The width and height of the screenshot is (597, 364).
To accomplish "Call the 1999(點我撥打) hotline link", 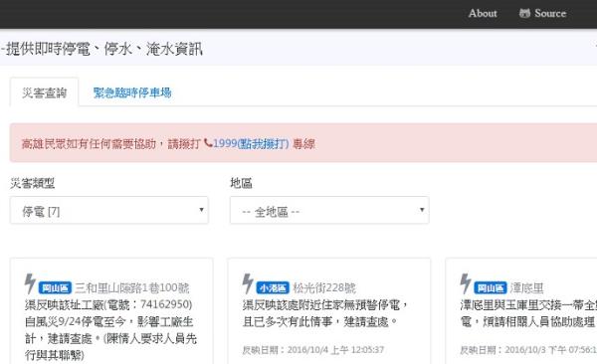I will (251, 143).
